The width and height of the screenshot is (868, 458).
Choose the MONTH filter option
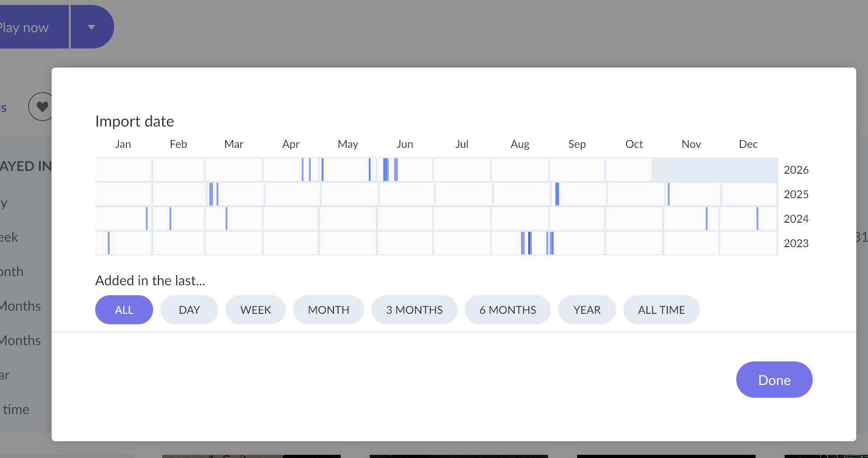pos(328,310)
